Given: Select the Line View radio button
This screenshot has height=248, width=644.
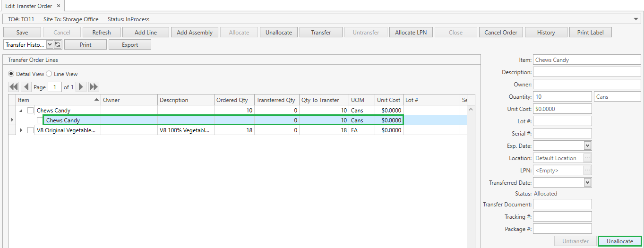Looking at the screenshot, I should tap(49, 74).
